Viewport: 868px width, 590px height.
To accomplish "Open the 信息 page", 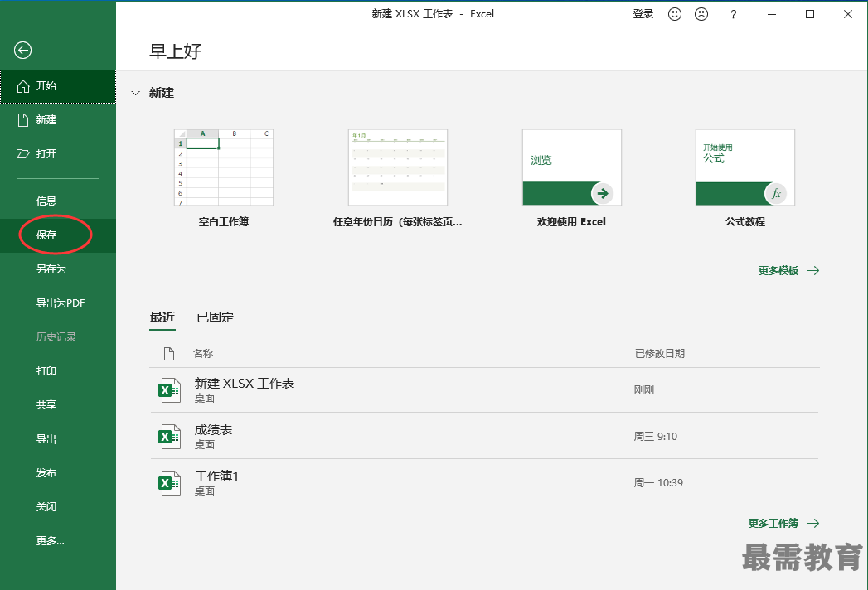I will pyautogui.click(x=58, y=201).
